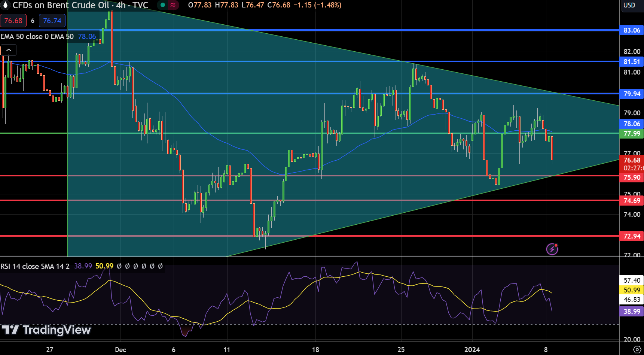Click the RSI value 38.99 in legend
Screen dimensions: 644x355
pos(83,266)
